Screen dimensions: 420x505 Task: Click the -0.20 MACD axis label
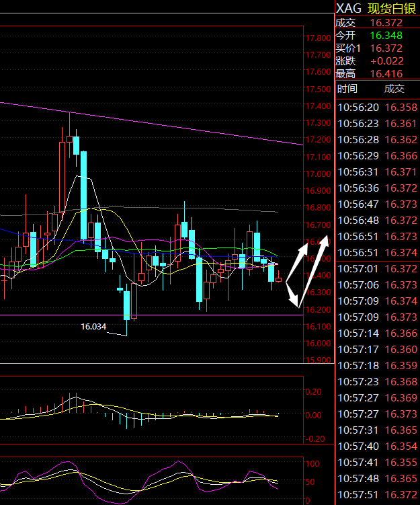[314, 439]
